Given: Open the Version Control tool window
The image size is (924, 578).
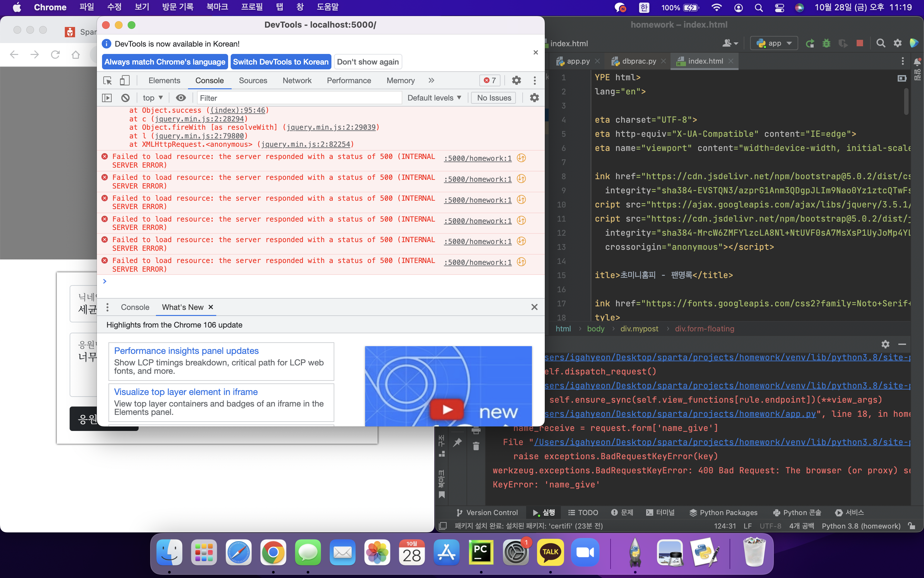Looking at the screenshot, I should pos(487,512).
